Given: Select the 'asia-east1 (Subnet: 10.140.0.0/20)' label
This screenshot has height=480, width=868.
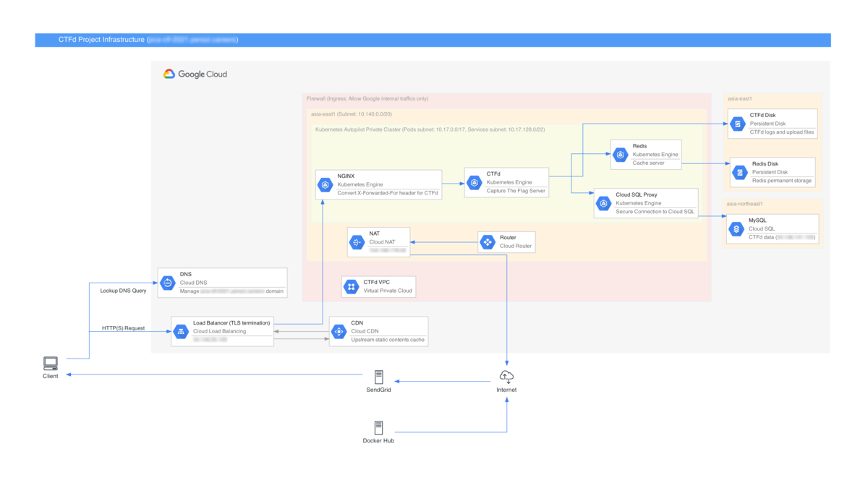Looking at the screenshot, I should pyautogui.click(x=352, y=114).
